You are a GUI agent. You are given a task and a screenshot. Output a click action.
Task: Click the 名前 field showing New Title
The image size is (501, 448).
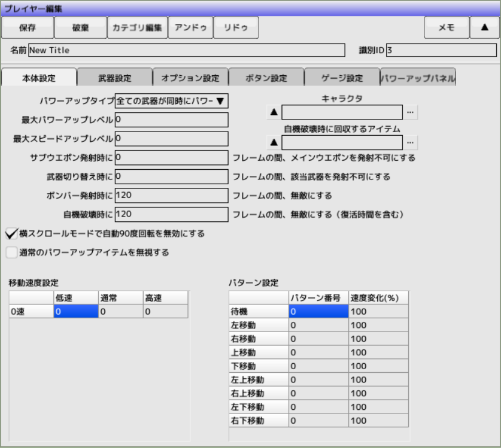182,51
